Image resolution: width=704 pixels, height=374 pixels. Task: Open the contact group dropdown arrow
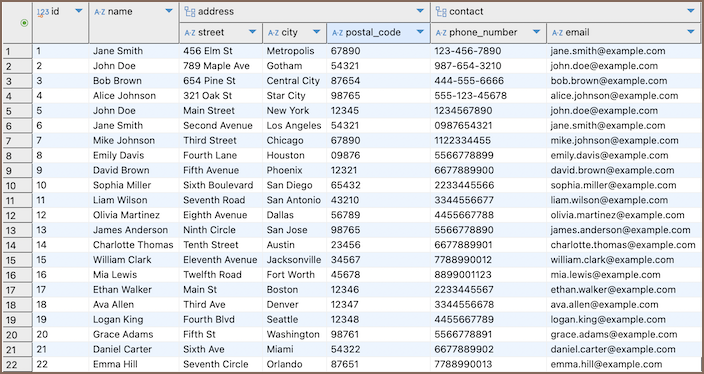tap(691, 11)
